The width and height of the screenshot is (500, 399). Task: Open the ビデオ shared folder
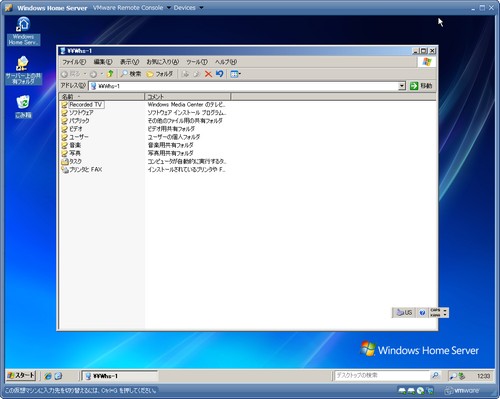72,129
